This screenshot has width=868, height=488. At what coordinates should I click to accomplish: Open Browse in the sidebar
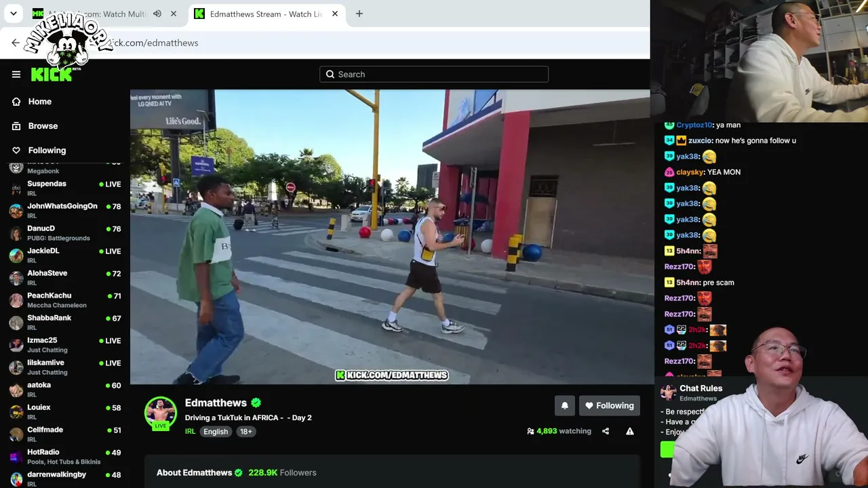(x=43, y=126)
